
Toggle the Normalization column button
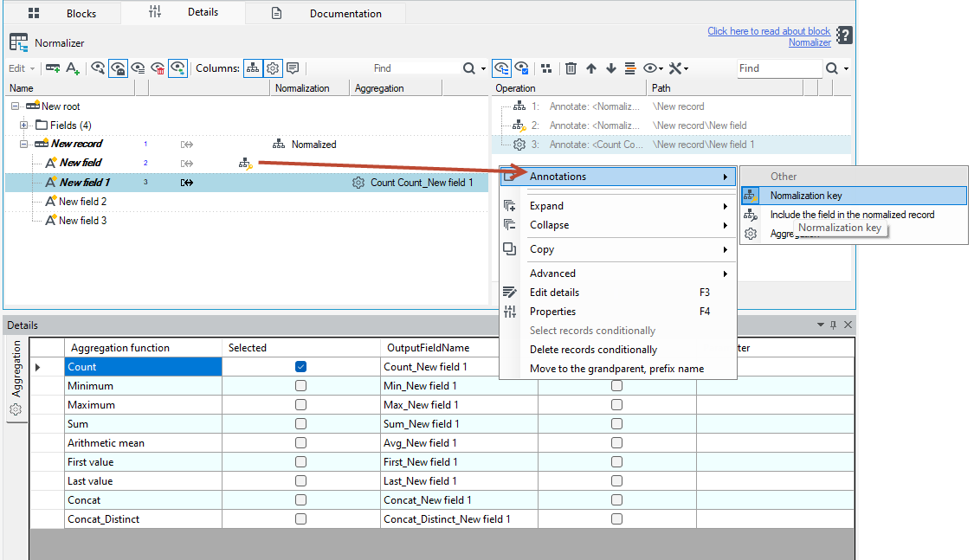[253, 68]
